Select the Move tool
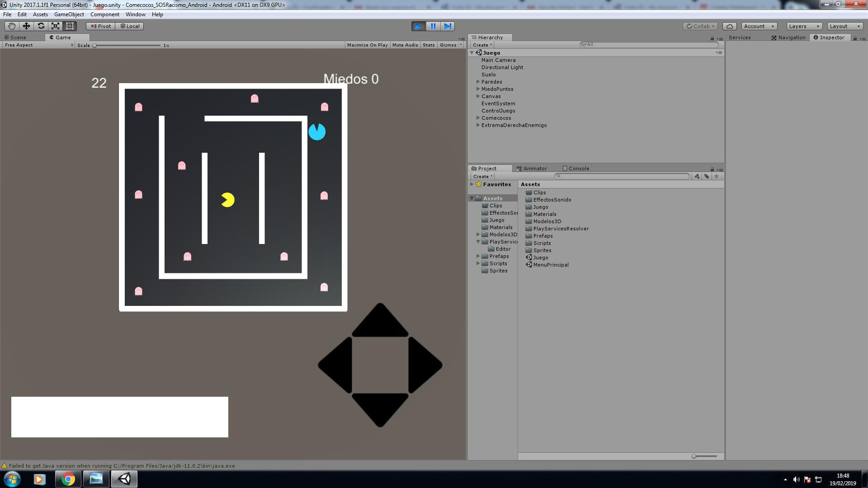Viewport: 868px width, 488px height. tap(26, 26)
